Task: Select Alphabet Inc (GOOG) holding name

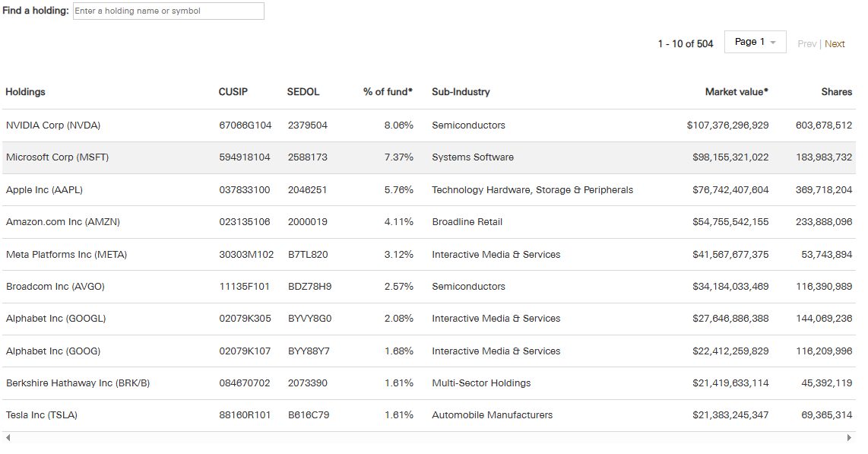Action: pos(53,351)
